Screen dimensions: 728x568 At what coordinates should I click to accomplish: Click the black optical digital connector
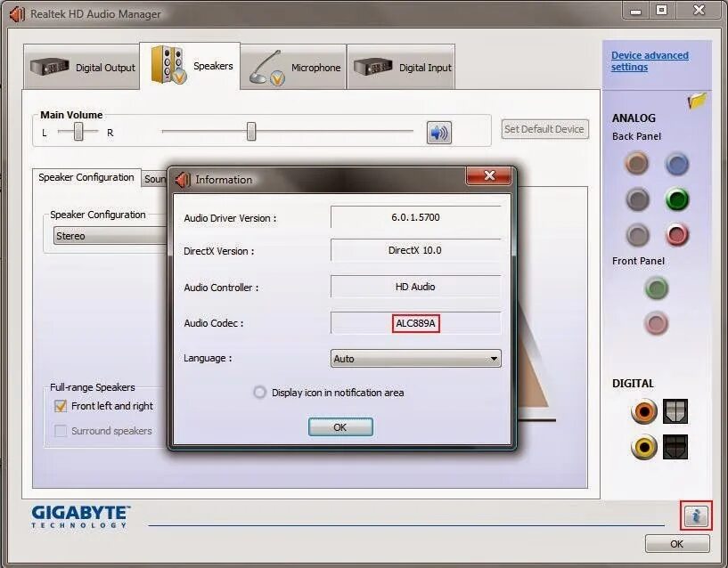(675, 447)
